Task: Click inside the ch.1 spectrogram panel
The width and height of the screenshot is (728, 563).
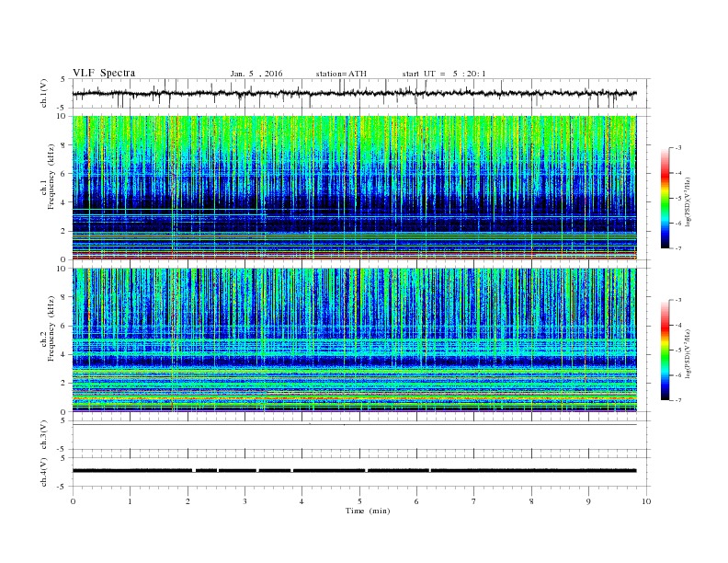Action: point(354,188)
